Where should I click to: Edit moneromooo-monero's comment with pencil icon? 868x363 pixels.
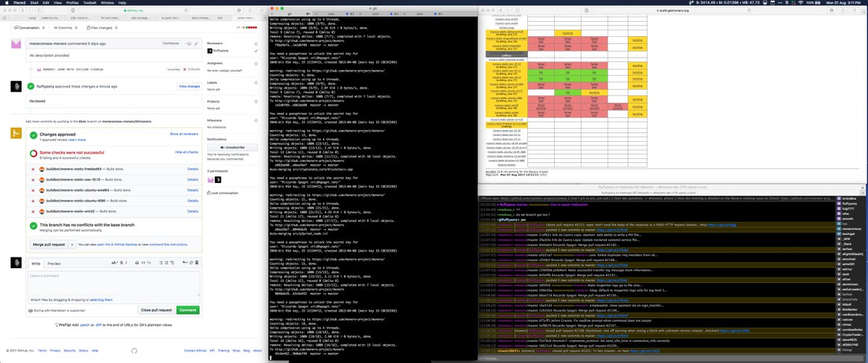[x=196, y=43]
